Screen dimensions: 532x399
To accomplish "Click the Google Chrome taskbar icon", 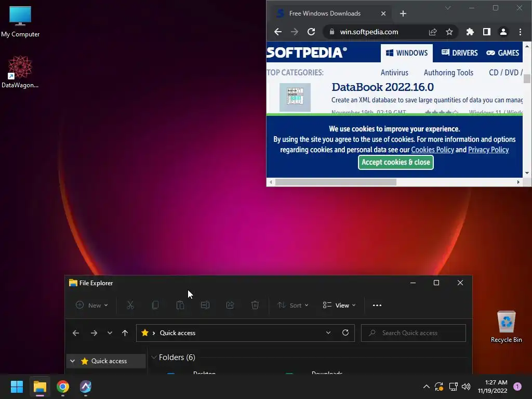I will [x=63, y=387].
